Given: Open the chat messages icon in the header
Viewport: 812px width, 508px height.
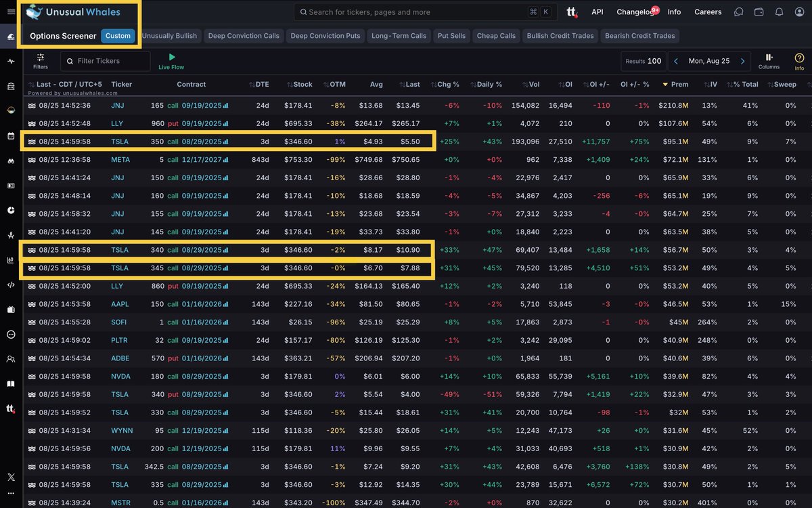Looking at the screenshot, I should pos(739,12).
